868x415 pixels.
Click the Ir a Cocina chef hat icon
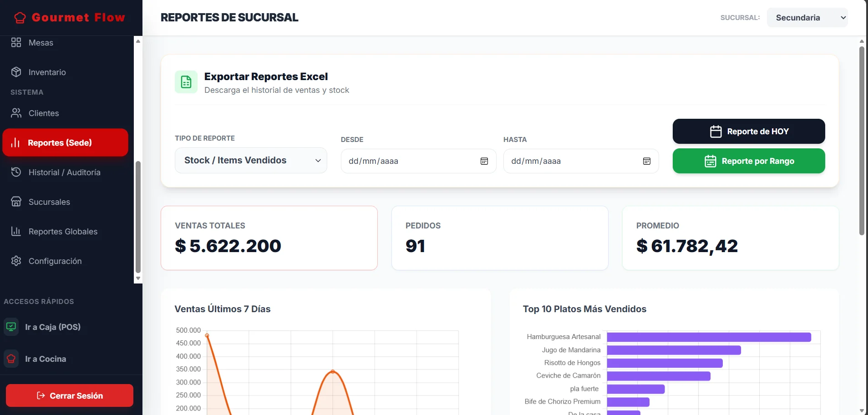pos(11,359)
